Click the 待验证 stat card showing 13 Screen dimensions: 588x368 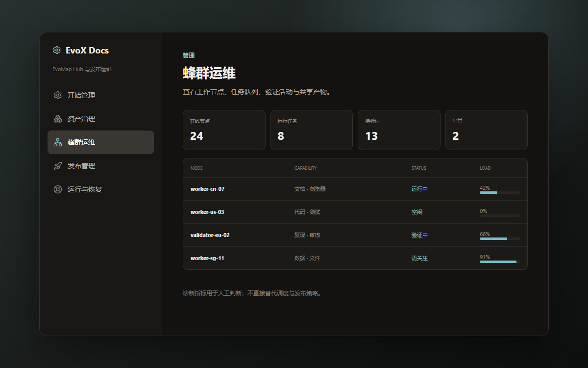click(x=399, y=130)
